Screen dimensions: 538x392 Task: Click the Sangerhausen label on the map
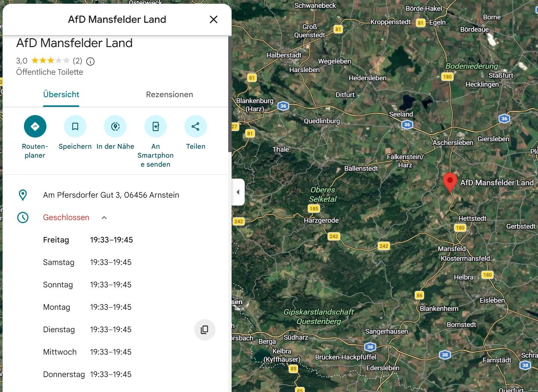(x=386, y=331)
